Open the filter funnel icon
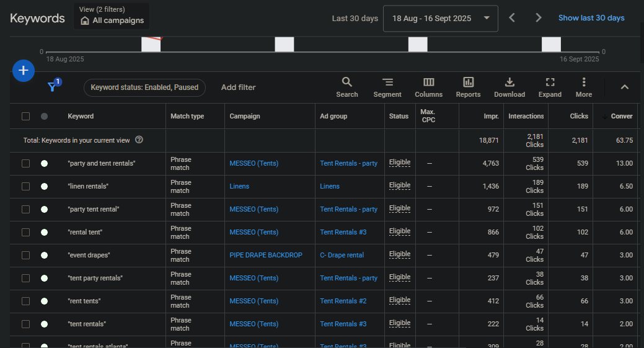The height and width of the screenshot is (348, 644). click(x=53, y=87)
